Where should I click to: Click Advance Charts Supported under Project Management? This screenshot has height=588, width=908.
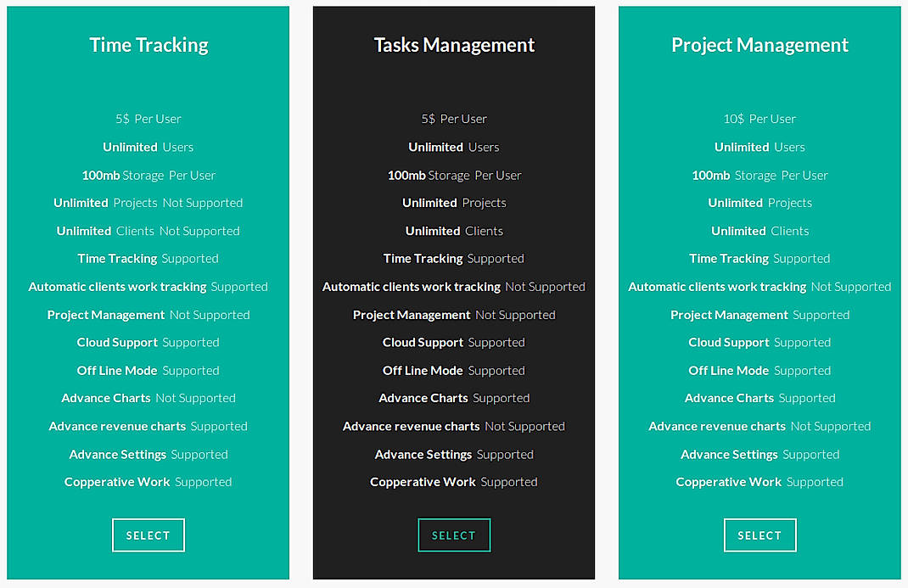coord(759,398)
